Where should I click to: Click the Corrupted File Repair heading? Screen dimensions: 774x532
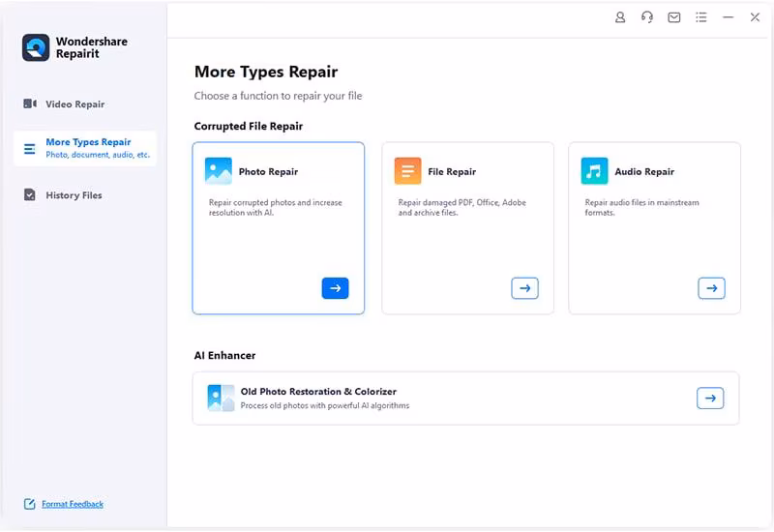(249, 126)
